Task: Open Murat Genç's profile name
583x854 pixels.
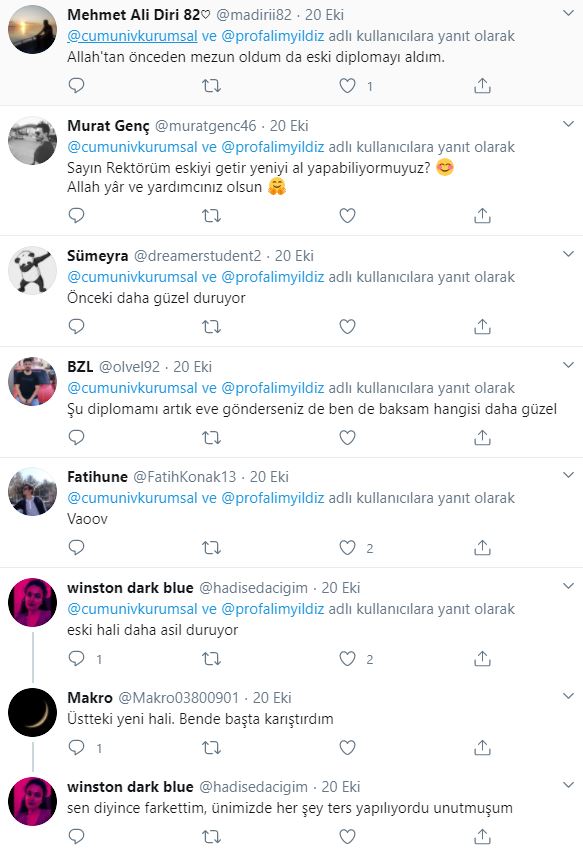Action: click(108, 126)
